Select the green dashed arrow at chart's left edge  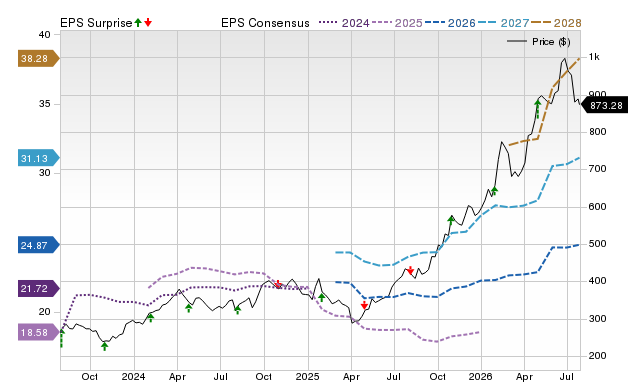pos(62,338)
